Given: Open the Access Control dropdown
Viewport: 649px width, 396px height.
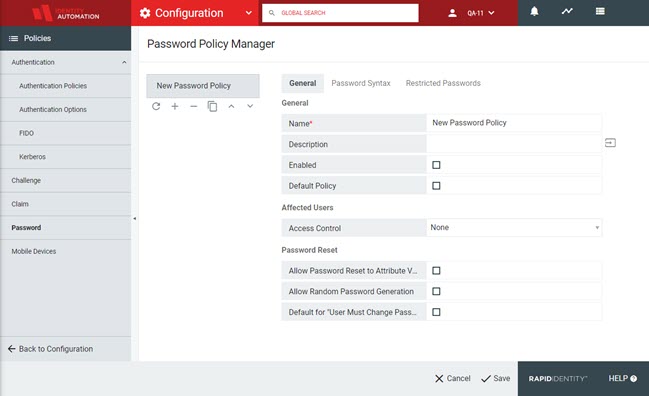Looking at the screenshot, I should [x=514, y=228].
